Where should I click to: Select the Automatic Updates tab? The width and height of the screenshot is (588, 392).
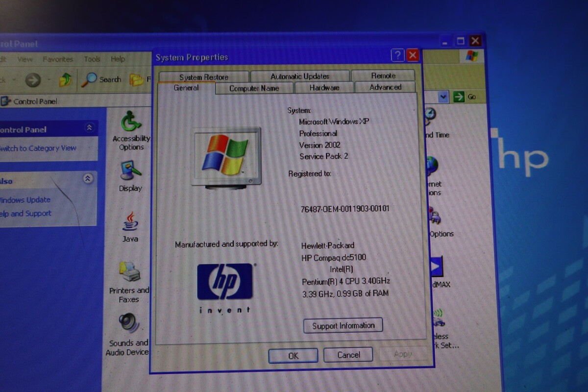pos(300,76)
